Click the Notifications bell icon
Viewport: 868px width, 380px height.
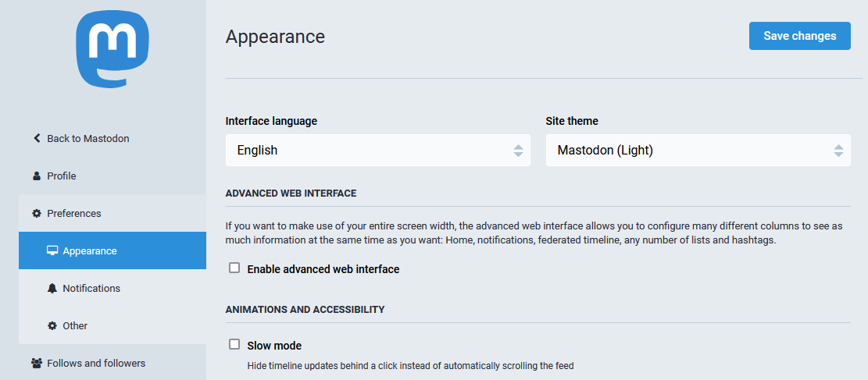point(52,288)
